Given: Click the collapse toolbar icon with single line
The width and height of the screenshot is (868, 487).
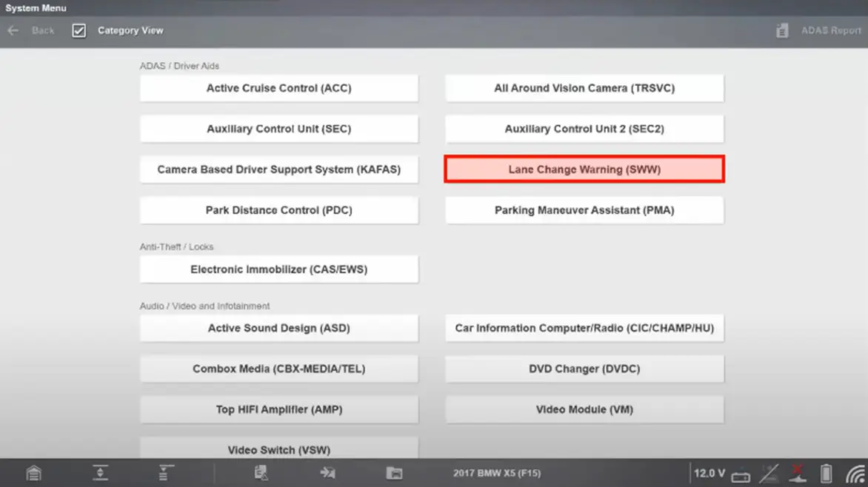Looking at the screenshot, I should click(100, 473).
